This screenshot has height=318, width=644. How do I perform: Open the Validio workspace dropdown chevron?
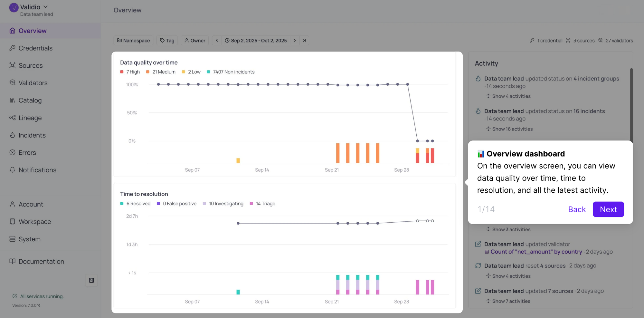(x=45, y=7)
